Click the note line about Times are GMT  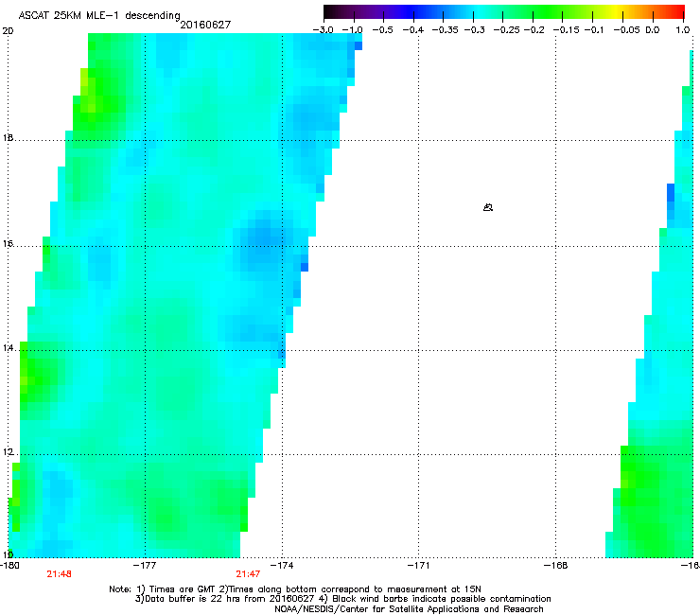[295, 589]
